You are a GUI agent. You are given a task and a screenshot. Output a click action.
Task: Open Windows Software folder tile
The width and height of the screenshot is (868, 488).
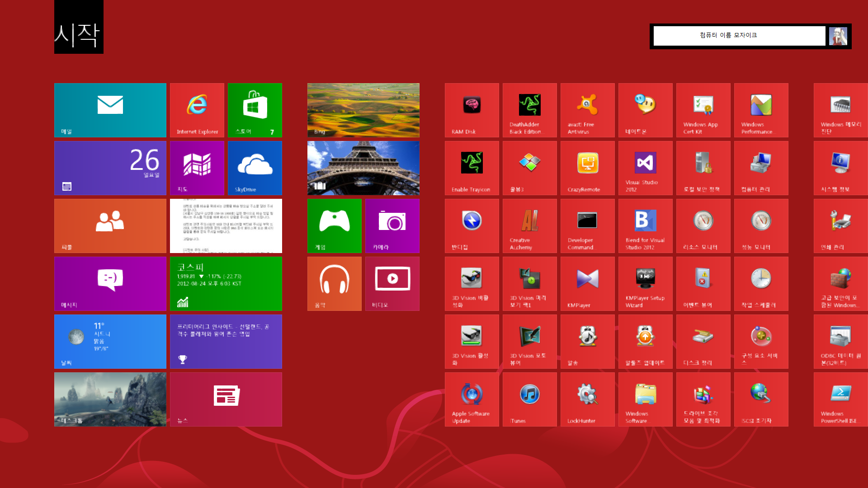click(x=646, y=399)
